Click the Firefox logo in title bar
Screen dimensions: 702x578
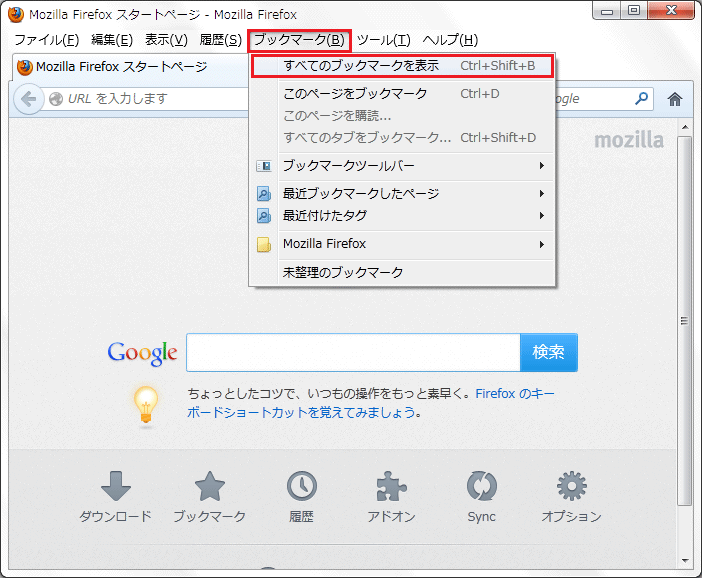click(x=16, y=14)
